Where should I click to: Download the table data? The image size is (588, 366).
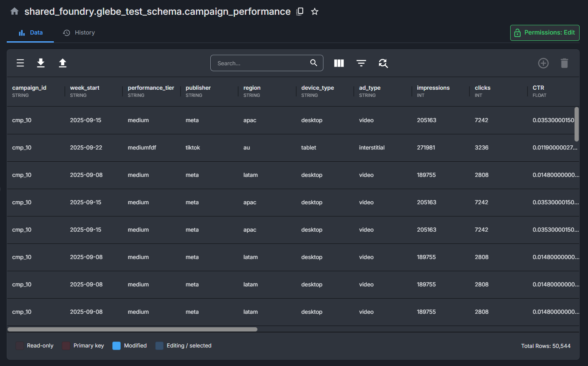click(41, 63)
